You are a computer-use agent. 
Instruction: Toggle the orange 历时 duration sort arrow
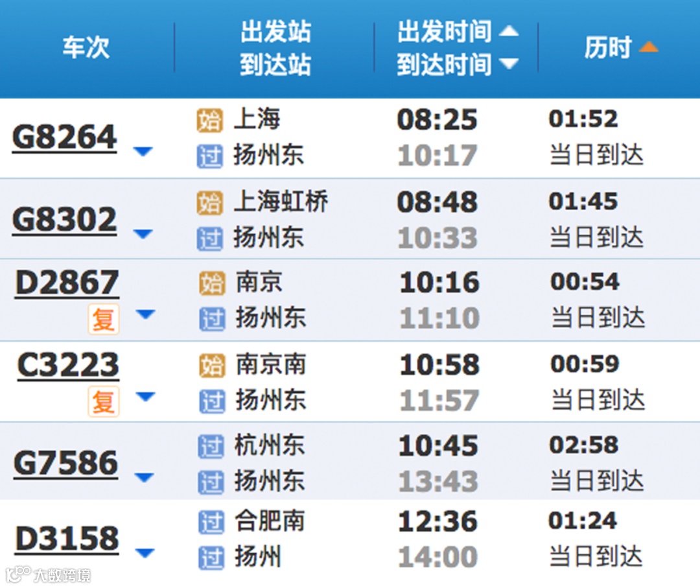[648, 47]
